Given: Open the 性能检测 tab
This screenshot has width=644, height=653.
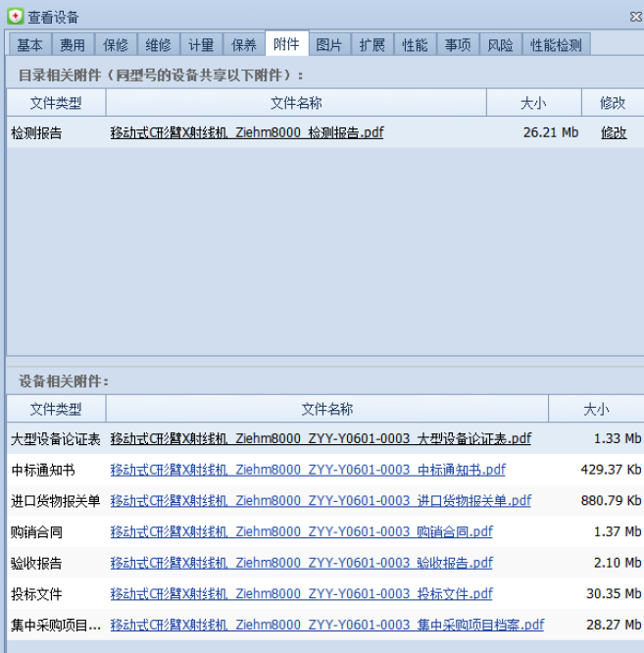Looking at the screenshot, I should (557, 44).
